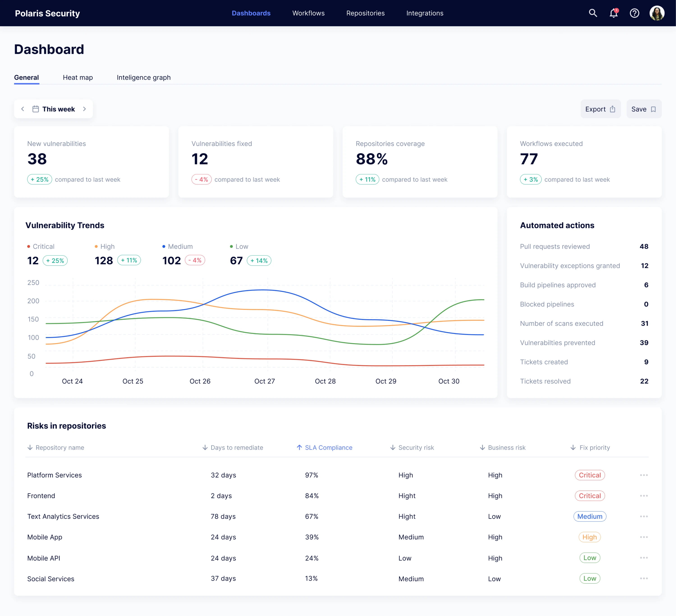
Task: Click Oct 30 chart axis label
Action: click(x=449, y=381)
